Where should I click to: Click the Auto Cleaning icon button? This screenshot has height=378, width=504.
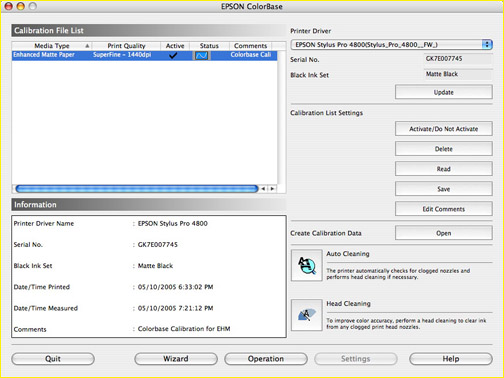306,265
